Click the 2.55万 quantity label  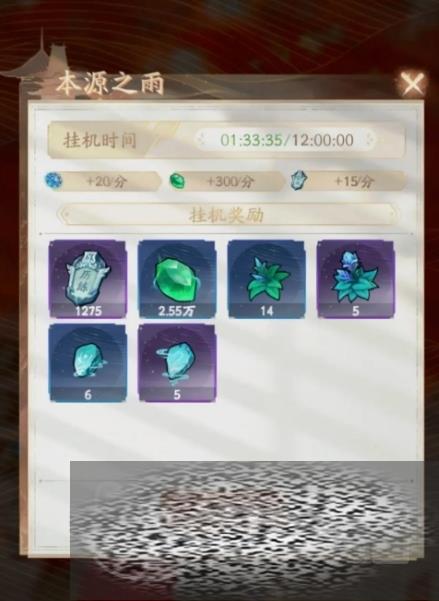177,311
